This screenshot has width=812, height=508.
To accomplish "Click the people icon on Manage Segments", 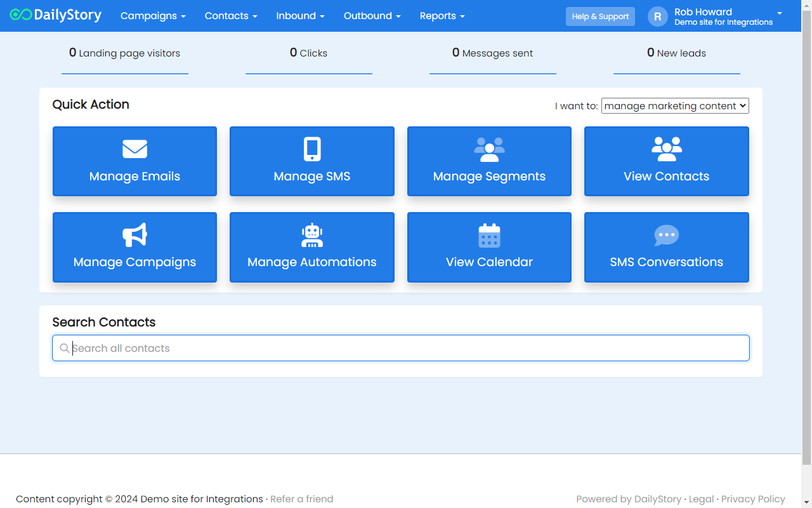I will click(x=489, y=149).
